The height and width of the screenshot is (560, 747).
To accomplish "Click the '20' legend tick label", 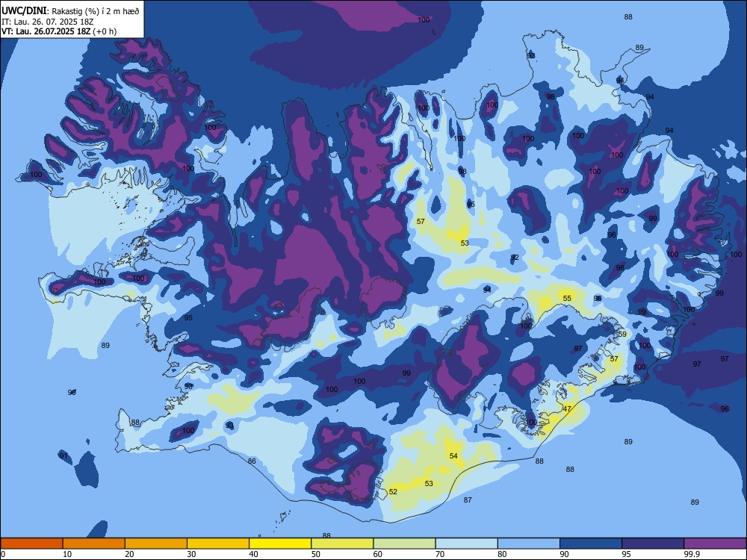I will tap(129, 554).
